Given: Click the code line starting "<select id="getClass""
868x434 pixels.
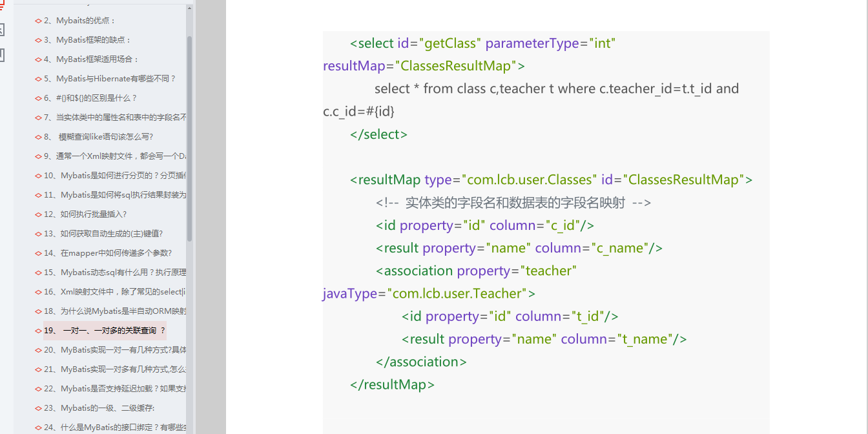Looking at the screenshot, I should [483, 43].
